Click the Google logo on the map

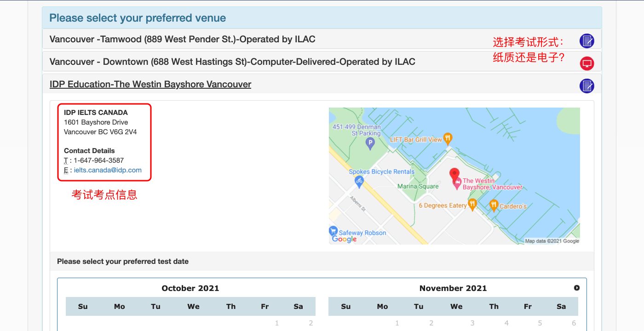(344, 239)
